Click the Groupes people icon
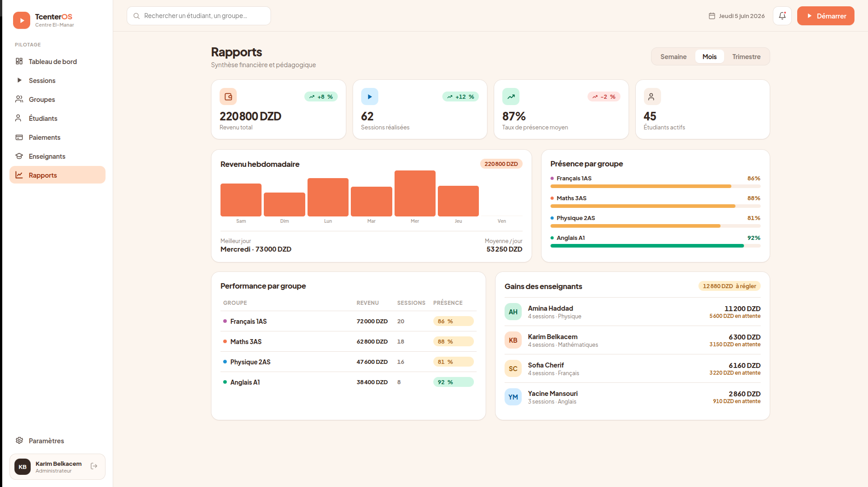This screenshot has width=868, height=487. (x=19, y=99)
